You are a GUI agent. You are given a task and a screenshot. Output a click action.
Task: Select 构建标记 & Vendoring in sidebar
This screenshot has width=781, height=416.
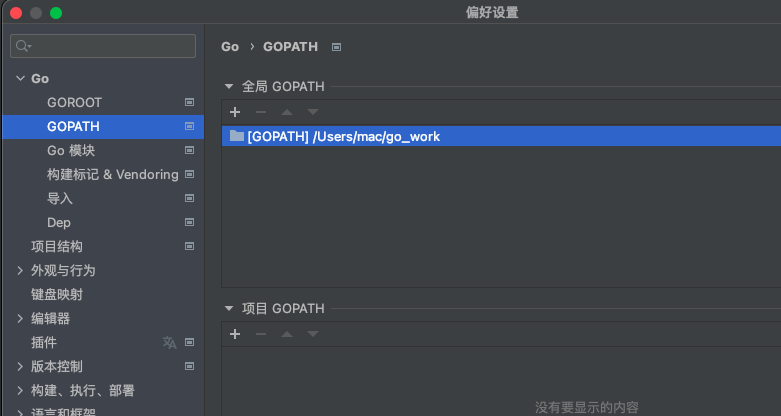[x=112, y=174]
